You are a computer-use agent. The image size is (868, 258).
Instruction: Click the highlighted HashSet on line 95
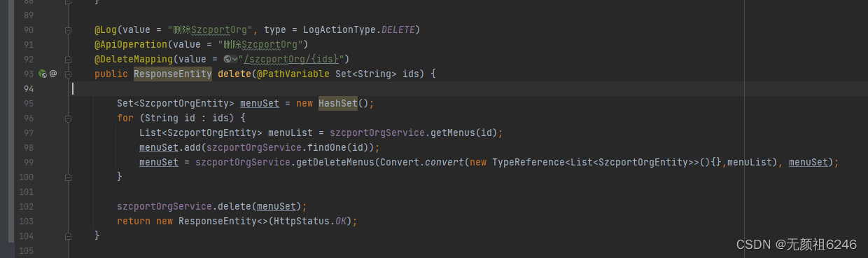[x=338, y=103]
